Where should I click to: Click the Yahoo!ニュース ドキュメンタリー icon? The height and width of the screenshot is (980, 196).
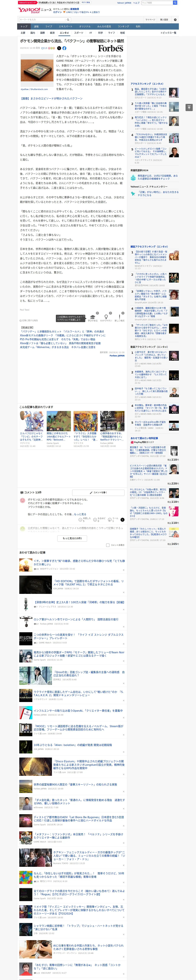pyautogui.click(x=133, y=194)
